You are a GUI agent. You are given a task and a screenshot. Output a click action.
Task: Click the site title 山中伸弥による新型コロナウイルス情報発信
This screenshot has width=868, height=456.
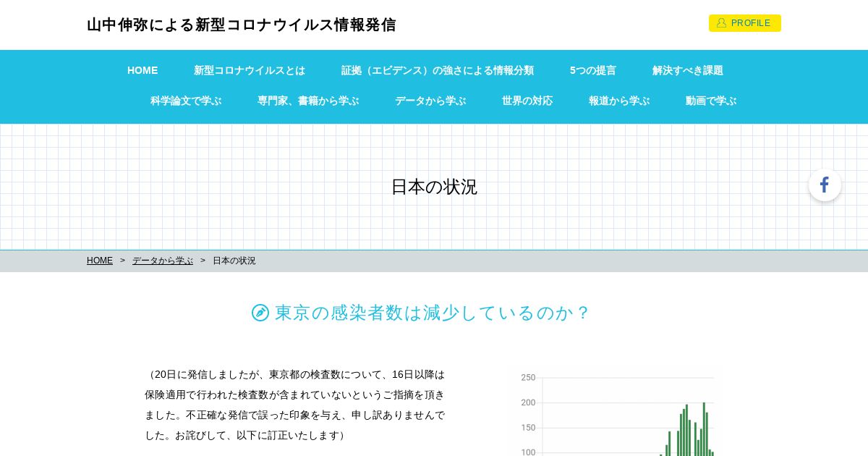tap(242, 25)
